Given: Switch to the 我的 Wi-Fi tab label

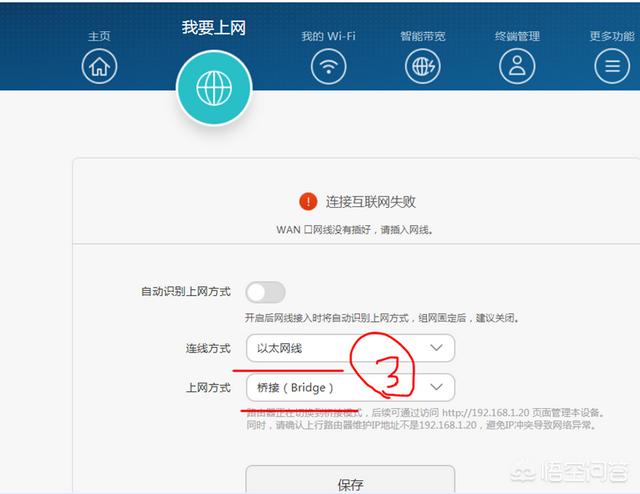Looking at the screenshot, I should [329, 36].
